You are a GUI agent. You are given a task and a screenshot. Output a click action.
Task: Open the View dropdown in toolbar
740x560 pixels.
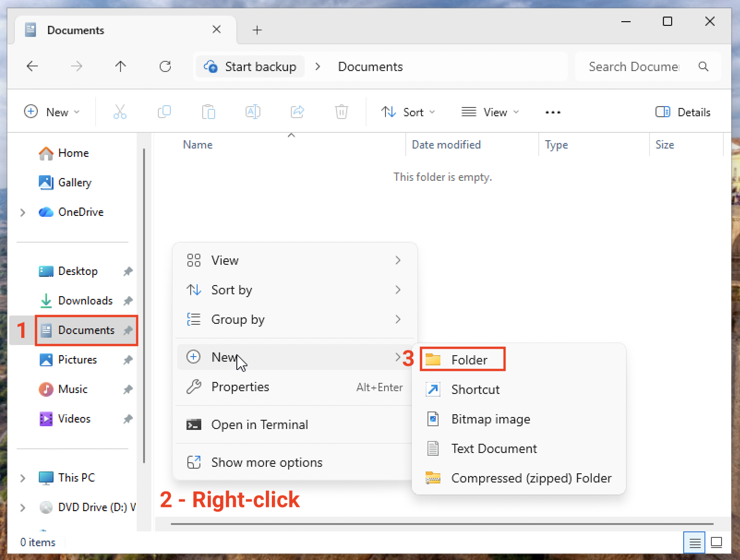490,112
